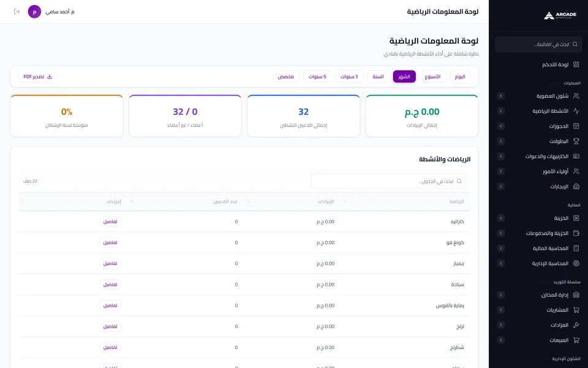The height and width of the screenshot is (368, 588).
Task: Open the لوحة التحكم menu item
Action: (538, 64)
